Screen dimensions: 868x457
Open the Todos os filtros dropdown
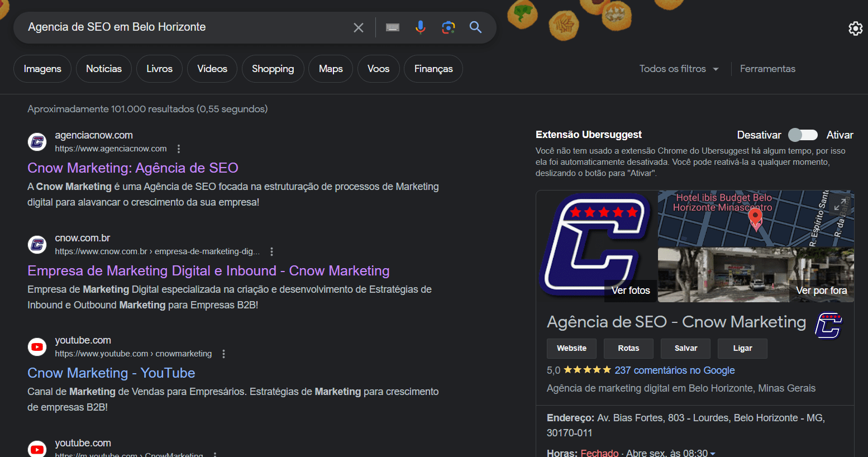(x=679, y=69)
